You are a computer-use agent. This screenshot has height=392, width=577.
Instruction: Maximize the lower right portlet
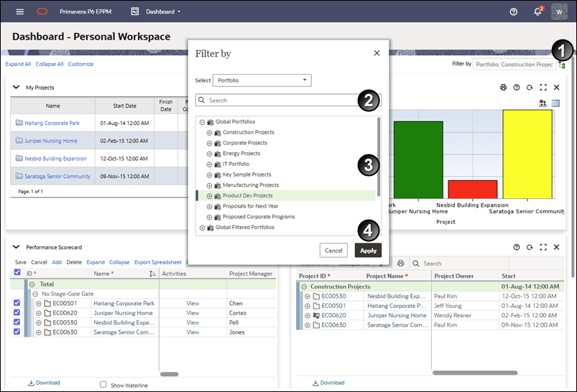pos(543,247)
